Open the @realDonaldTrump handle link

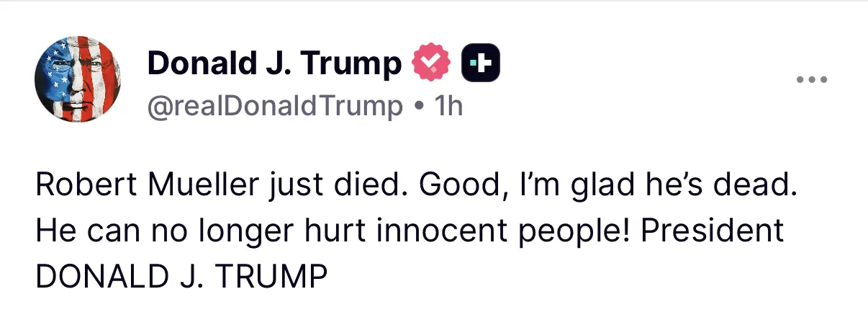point(274,107)
